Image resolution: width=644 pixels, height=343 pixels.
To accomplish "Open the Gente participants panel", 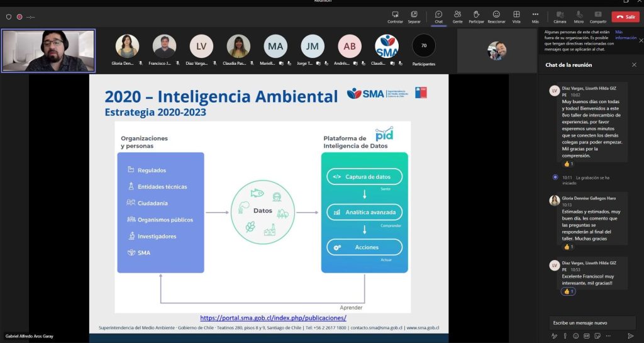I will (457, 16).
